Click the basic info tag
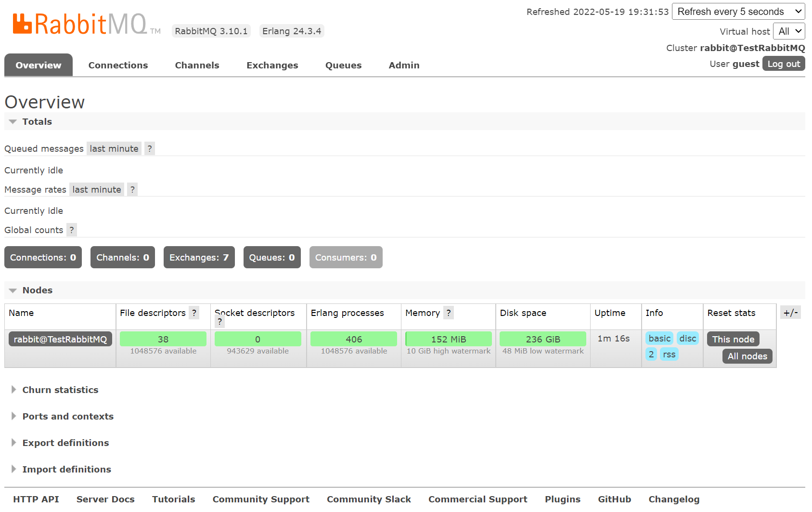Image resolution: width=812 pixels, height=512 pixels. tap(659, 339)
